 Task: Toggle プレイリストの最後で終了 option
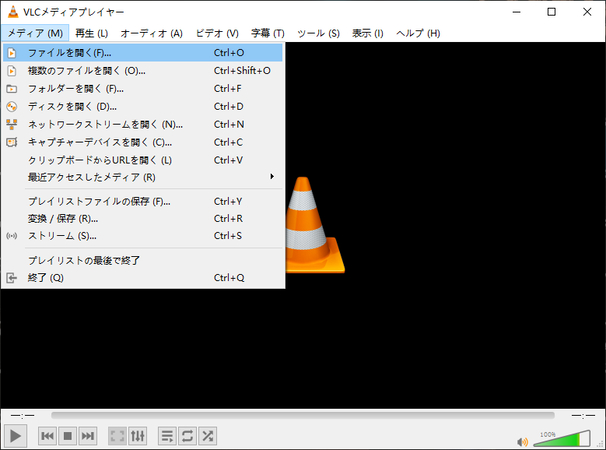coord(143,261)
